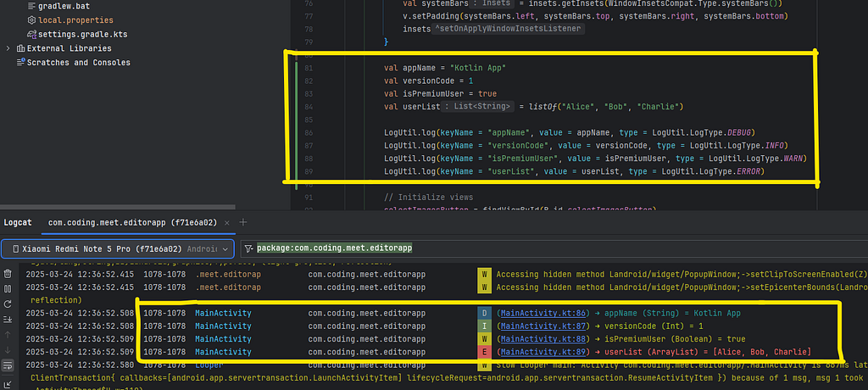
Task: Click "val versionCode = 1" on line 82
Action: pyautogui.click(x=429, y=81)
